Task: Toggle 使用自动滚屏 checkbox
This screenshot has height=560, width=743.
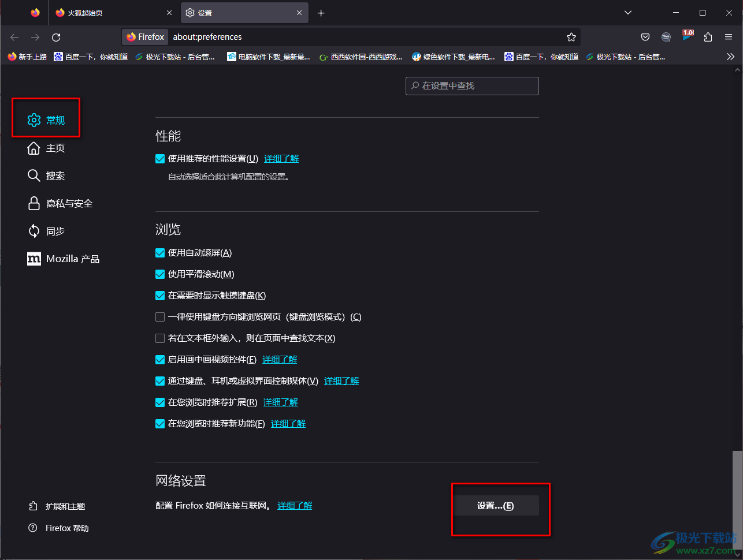Action: click(160, 253)
